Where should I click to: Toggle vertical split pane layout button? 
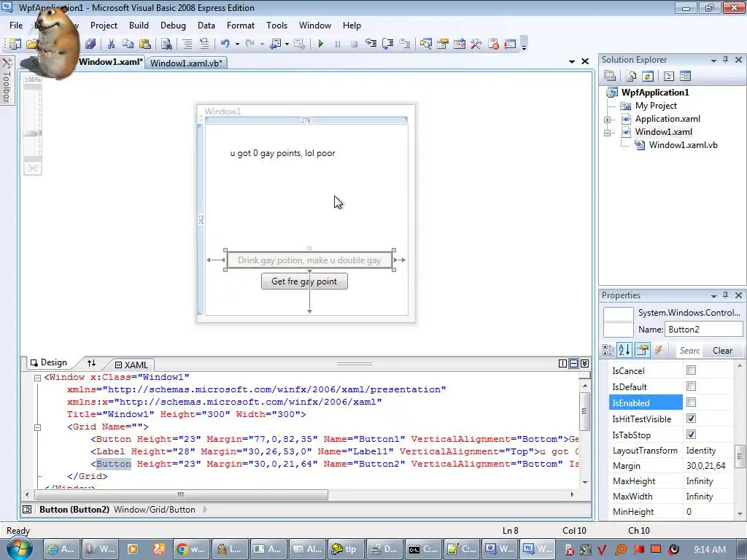click(562, 364)
